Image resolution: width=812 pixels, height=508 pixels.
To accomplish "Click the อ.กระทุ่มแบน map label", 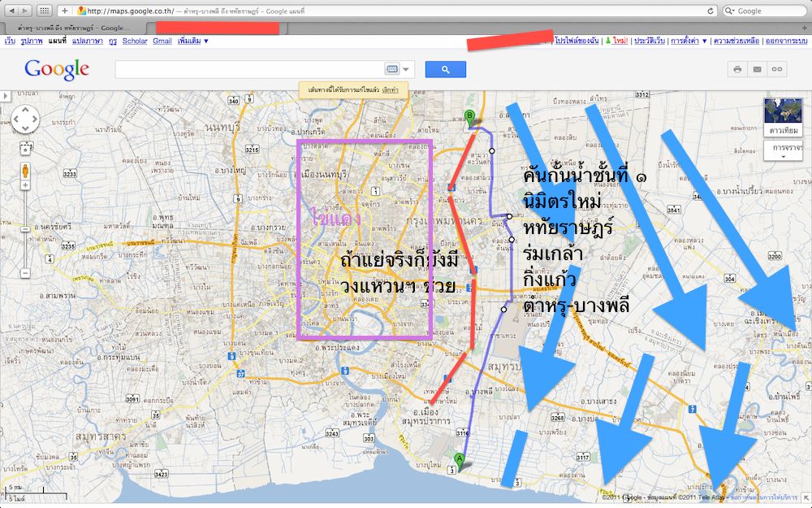I will [118, 358].
